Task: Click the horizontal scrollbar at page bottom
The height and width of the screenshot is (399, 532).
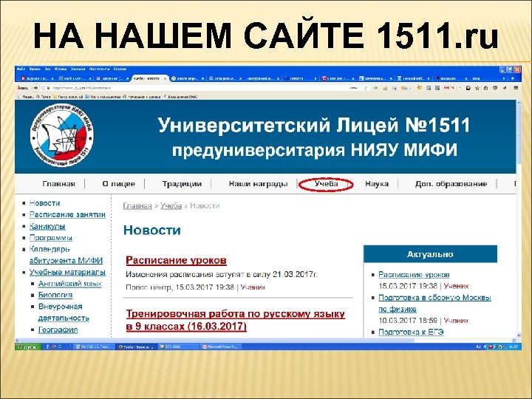Action: (x=265, y=340)
